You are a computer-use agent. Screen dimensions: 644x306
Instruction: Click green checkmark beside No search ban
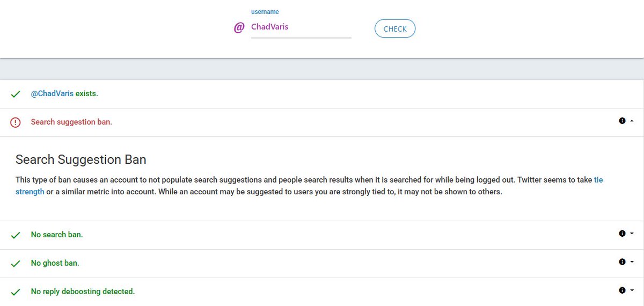click(x=16, y=235)
